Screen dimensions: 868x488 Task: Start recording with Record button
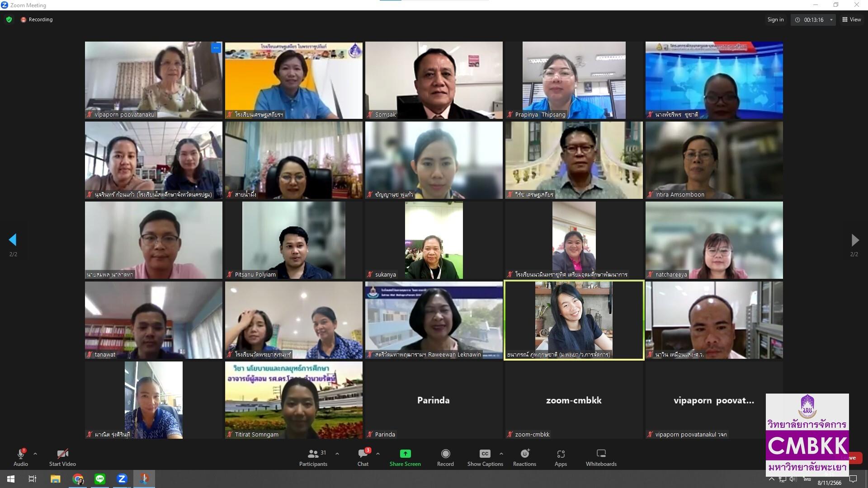pos(445,457)
